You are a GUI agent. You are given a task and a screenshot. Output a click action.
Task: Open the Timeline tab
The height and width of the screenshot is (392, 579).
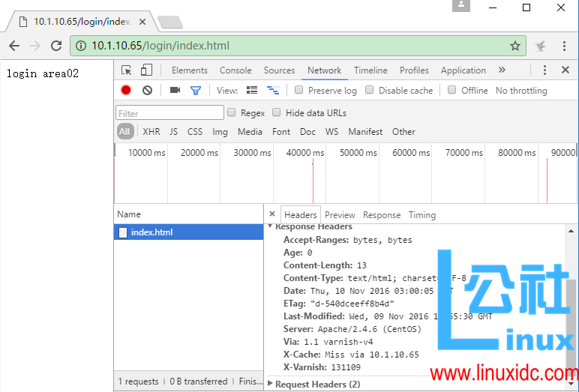tap(370, 70)
